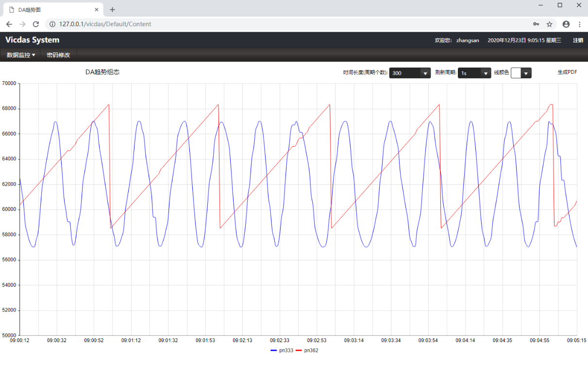Open a new browser tab
This screenshot has width=588, height=365.
[x=112, y=9]
